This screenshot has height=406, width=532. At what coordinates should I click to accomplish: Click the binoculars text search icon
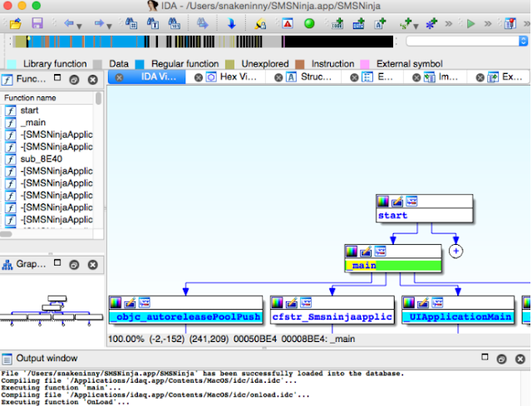153,23
